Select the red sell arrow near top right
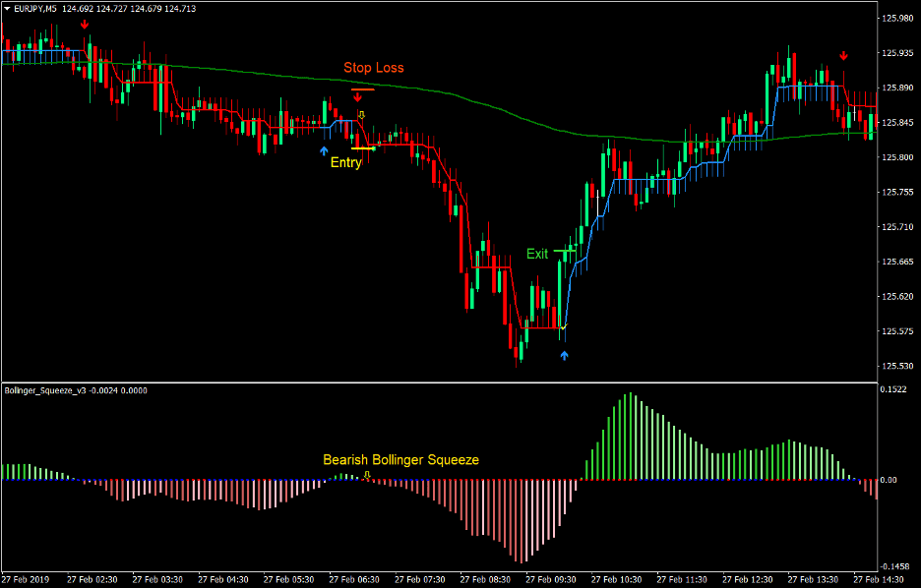The height and width of the screenshot is (588, 921). 844,56
